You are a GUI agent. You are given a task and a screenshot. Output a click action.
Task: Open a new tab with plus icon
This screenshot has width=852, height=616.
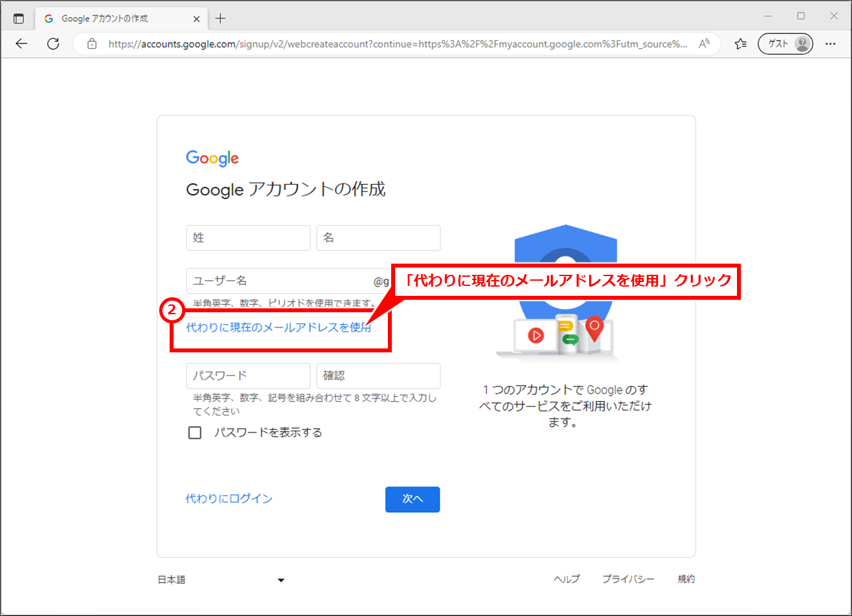(220, 18)
